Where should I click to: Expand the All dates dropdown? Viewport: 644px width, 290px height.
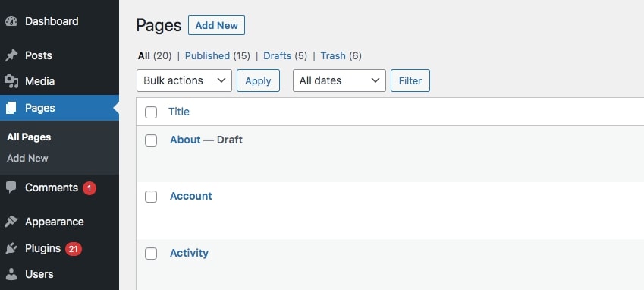339,80
